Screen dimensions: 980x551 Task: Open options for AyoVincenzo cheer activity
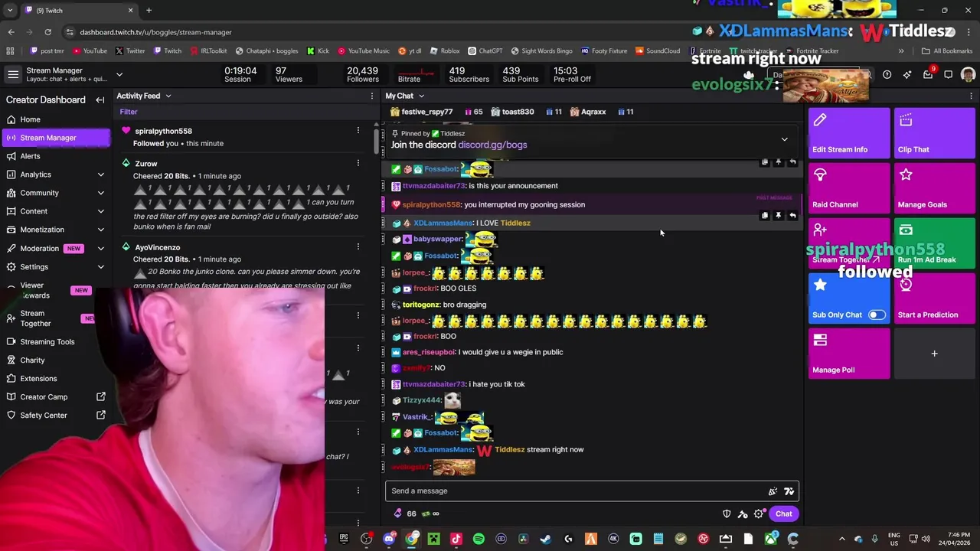click(x=358, y=246)
